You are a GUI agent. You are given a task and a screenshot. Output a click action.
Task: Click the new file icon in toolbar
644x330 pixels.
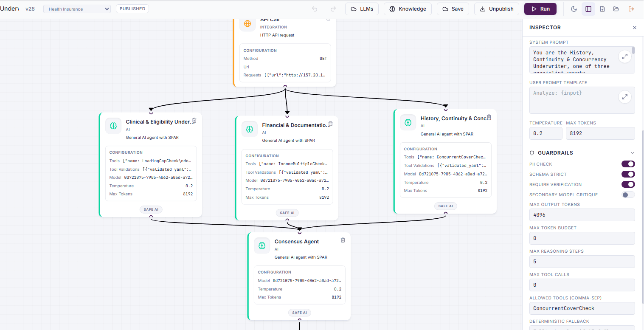tap(602, 9)
